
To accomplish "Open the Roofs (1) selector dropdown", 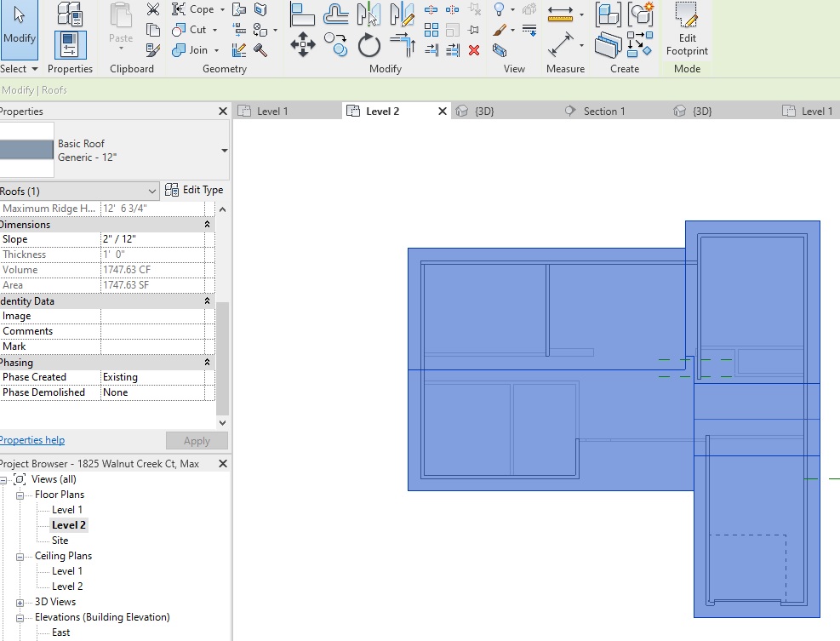I will pyautogui.click(x=152, y=190).
